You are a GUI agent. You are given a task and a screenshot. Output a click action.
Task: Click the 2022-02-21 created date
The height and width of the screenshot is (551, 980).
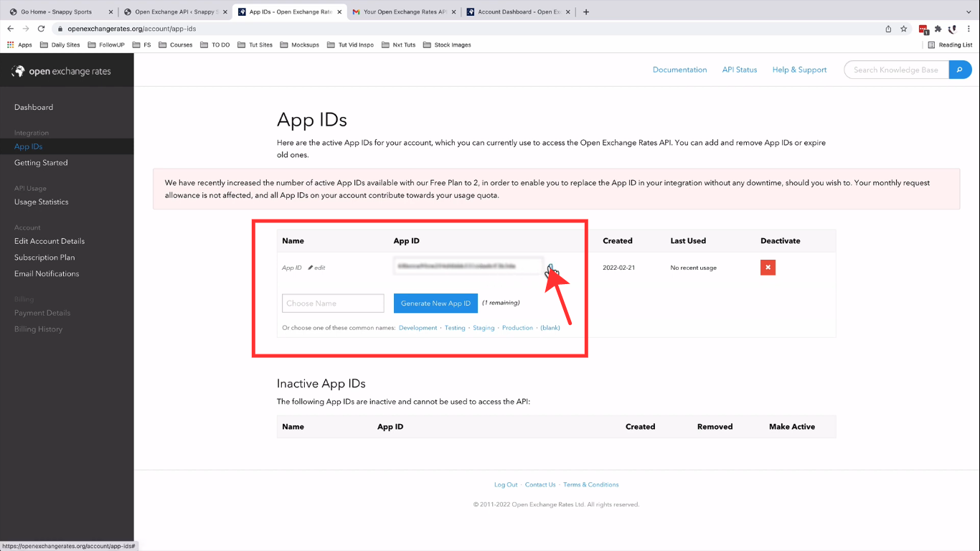click(619, 268)
